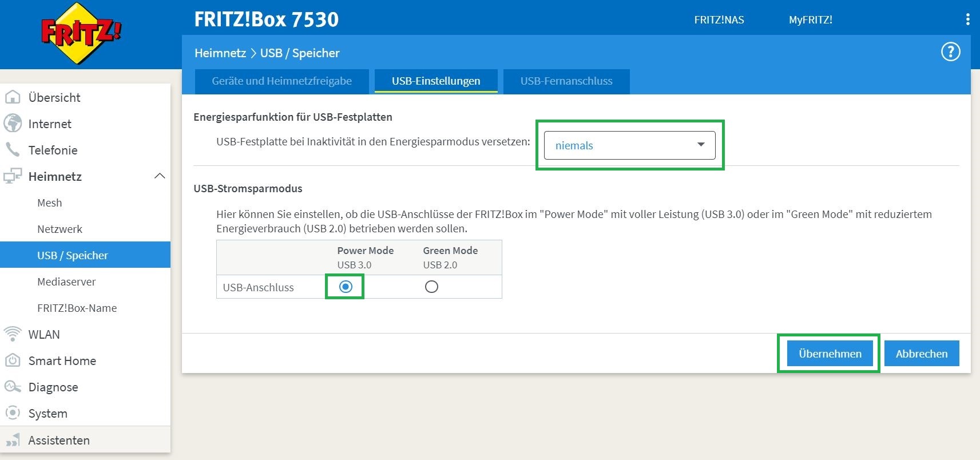This screenshot has height=460, width=980.
Task: Select USB / Speicher submenu item
Action: (85, 255)
